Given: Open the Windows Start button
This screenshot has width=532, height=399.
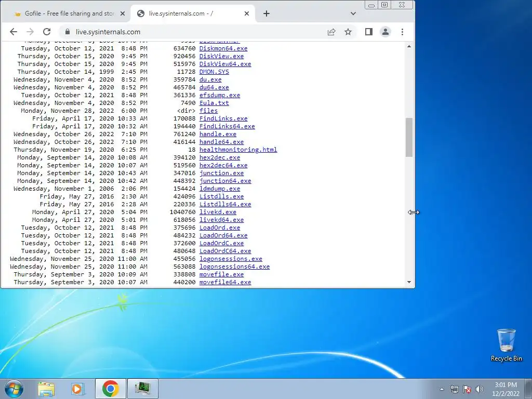Looking at the screenshot, I should click(x=14, y=389).
